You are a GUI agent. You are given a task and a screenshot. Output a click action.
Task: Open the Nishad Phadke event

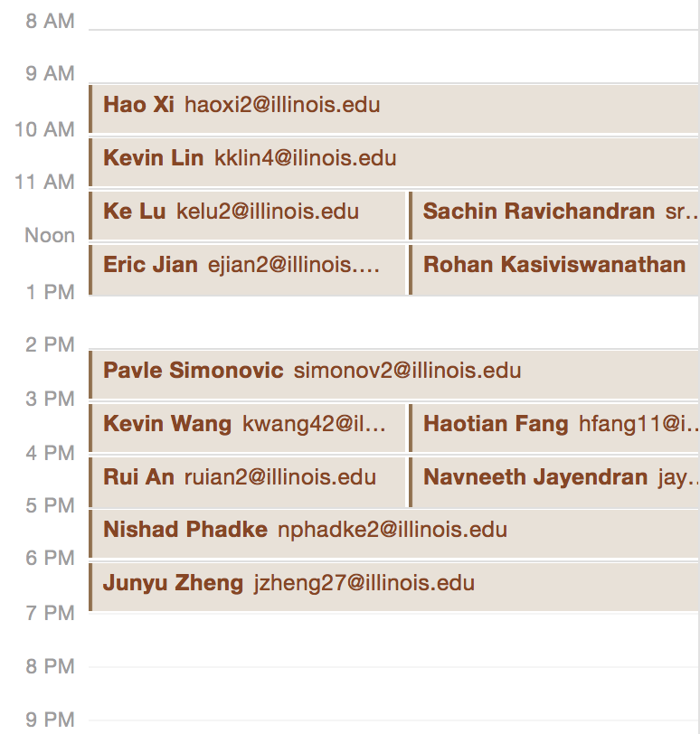[x=393, y=533]
